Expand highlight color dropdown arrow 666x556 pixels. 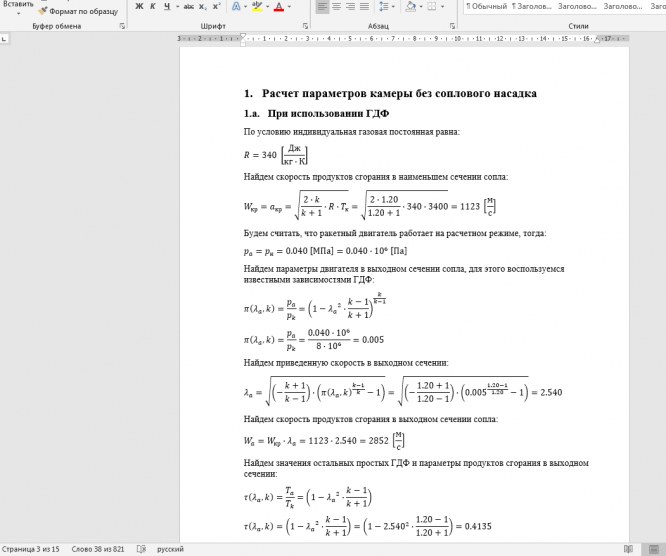click(x=267, y=7)
